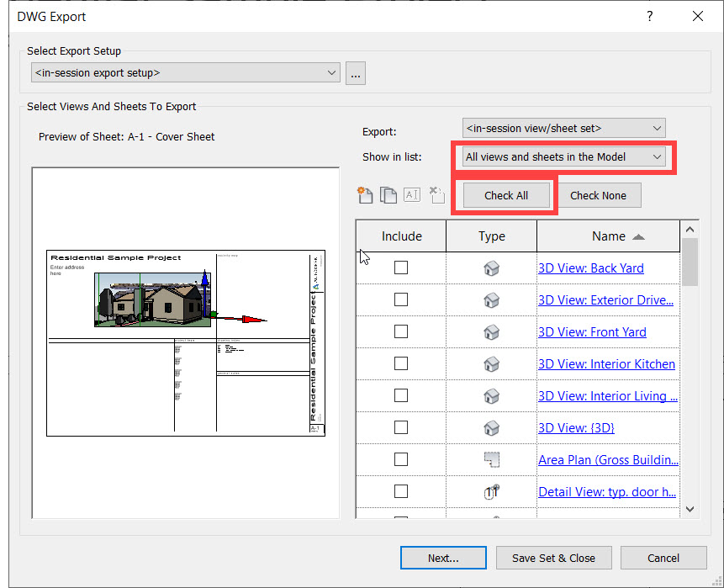Click the list scrollbar down arrow
Viewport: 724px width, 588px height.
point(690,509)
